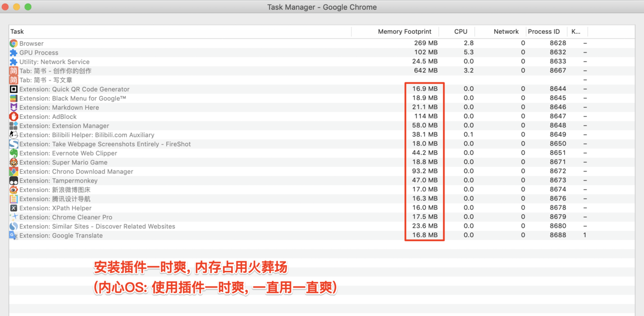644x316 pixels.
Task: Select Extension: Extension Manager row
Action: 322,126
